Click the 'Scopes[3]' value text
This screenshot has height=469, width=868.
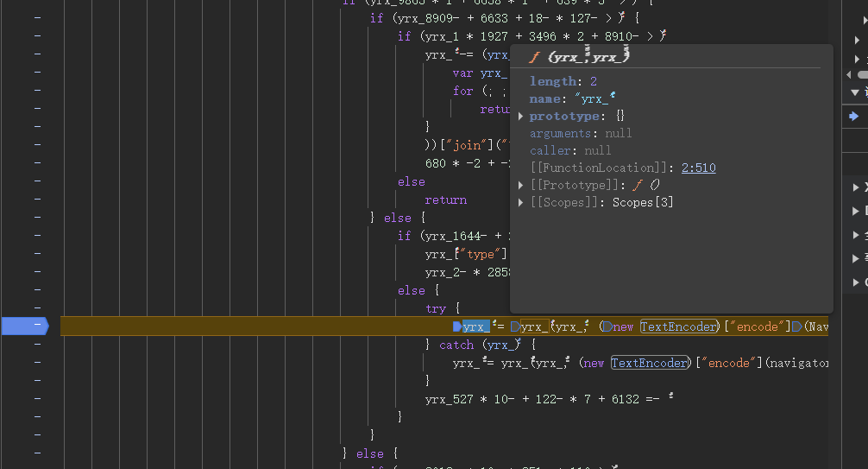(x=642, y=203)
